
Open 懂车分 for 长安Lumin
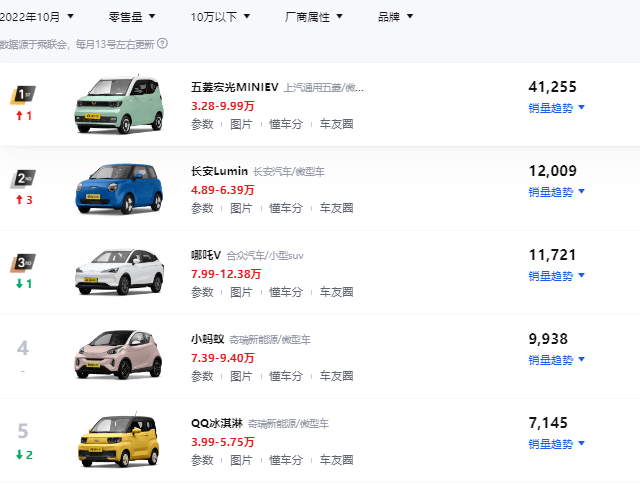[x=286, y=208]
